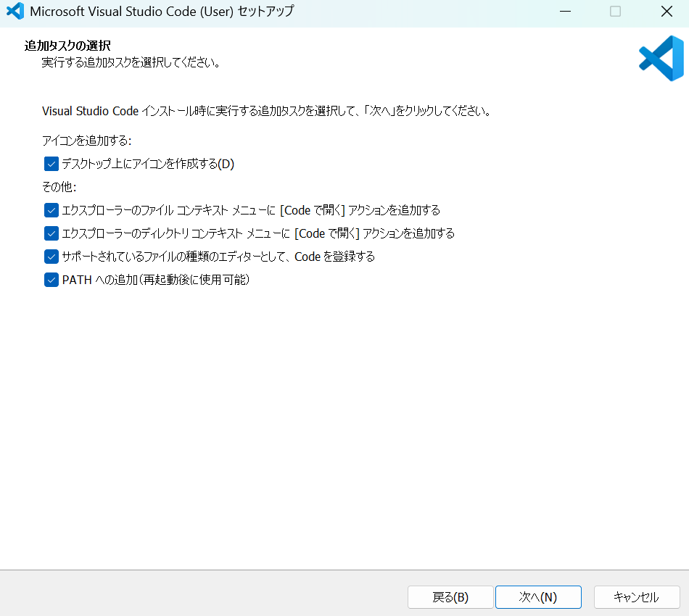Click the 次へ(N) button

tap(538, 597)
